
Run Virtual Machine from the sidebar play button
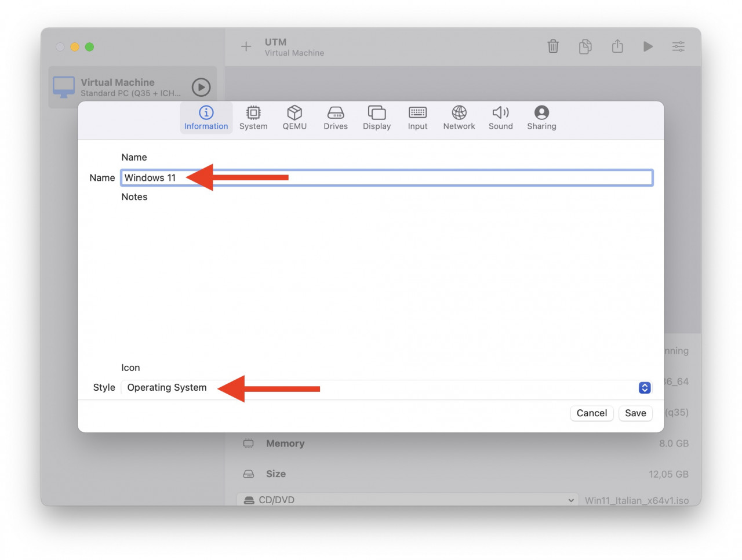click(x=201, y=87)
